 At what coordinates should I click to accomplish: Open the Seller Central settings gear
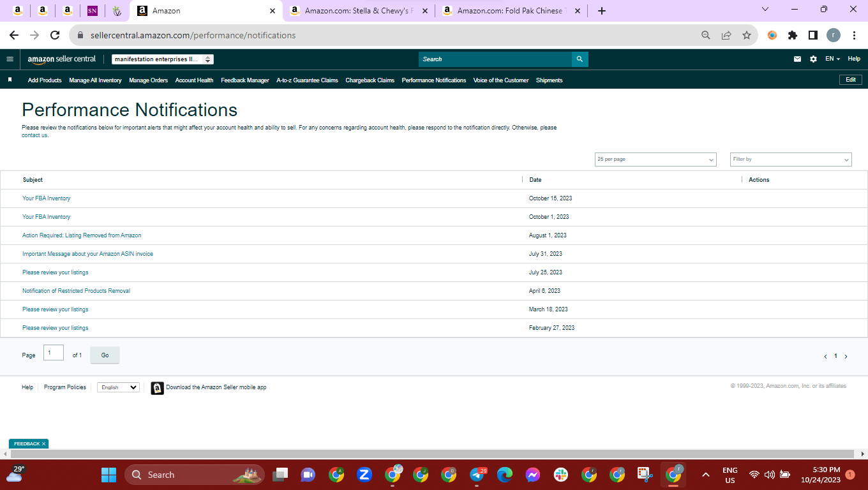click(x=813, y=59)
